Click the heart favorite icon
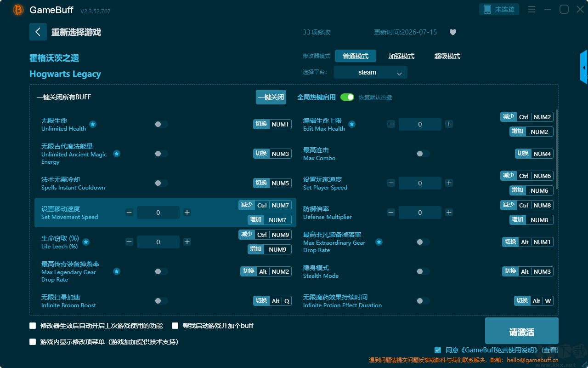Screen dimensions: 588x368 coord(453,32)
